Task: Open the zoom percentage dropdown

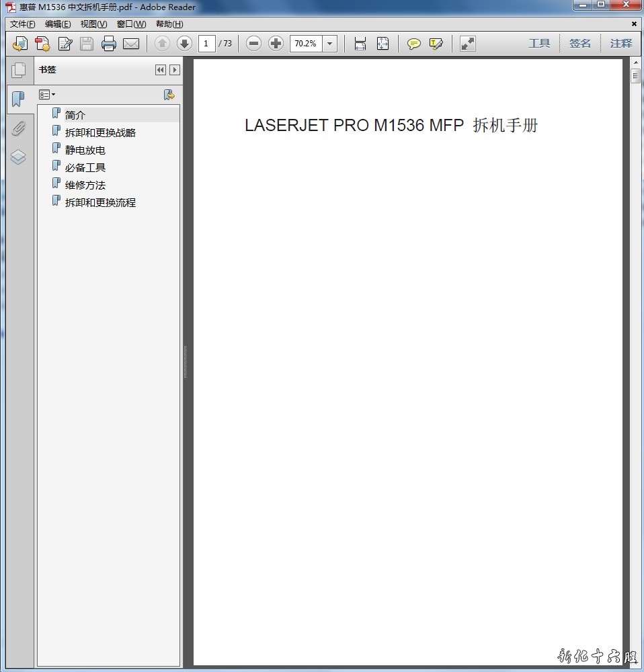Action: [x=329, y=44]
